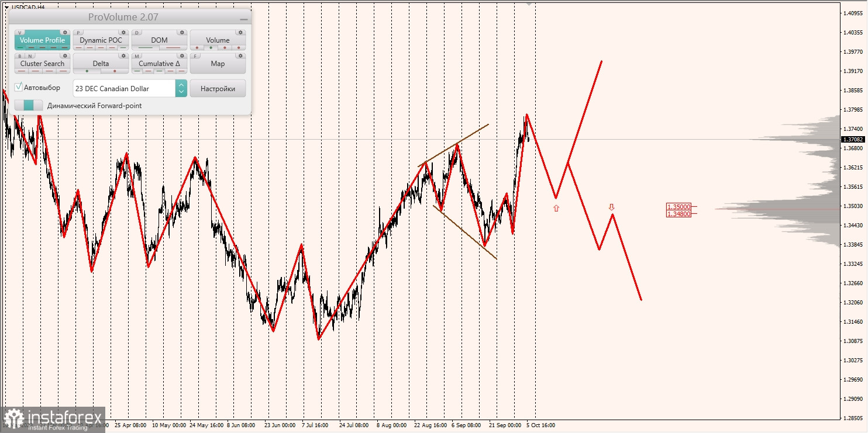Click the P hotkey badge on Dynamic POC
The height and width of the screenshot is (433, 868).
click(78, 33)
